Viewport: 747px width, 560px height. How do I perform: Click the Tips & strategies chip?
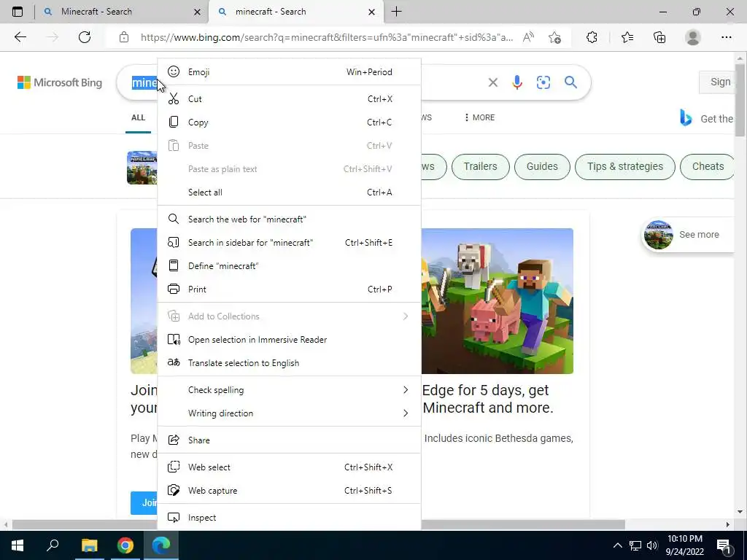[x=625, y=167]
